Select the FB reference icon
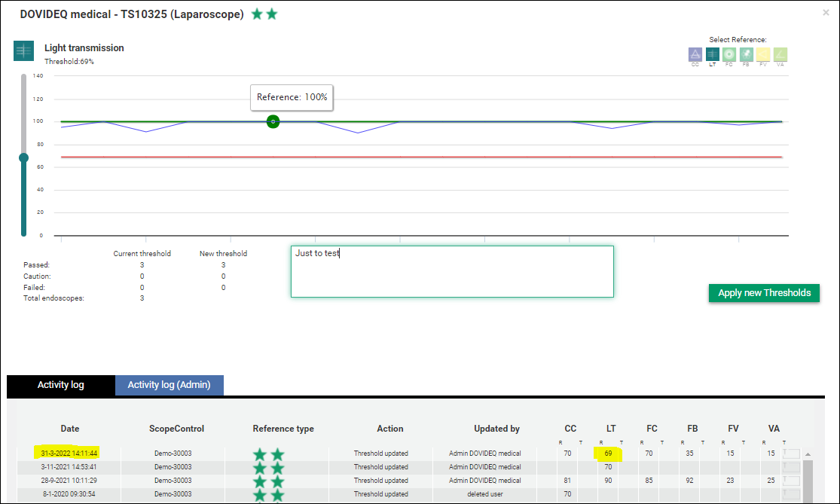840x504 pixels. (746, 54)
